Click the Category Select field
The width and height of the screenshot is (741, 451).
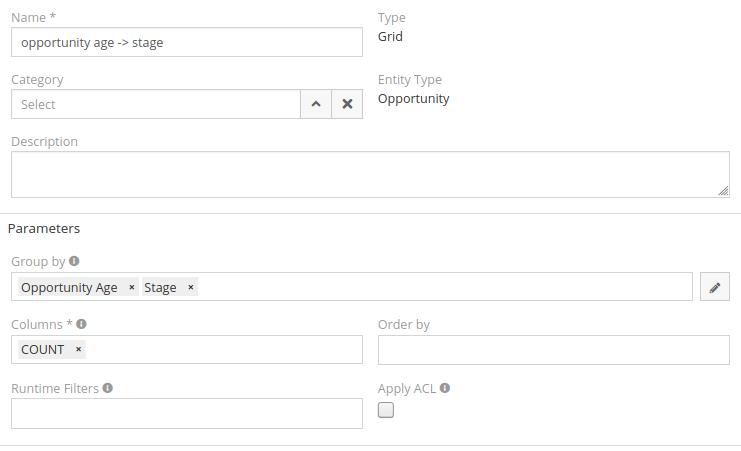click(156, 104)
